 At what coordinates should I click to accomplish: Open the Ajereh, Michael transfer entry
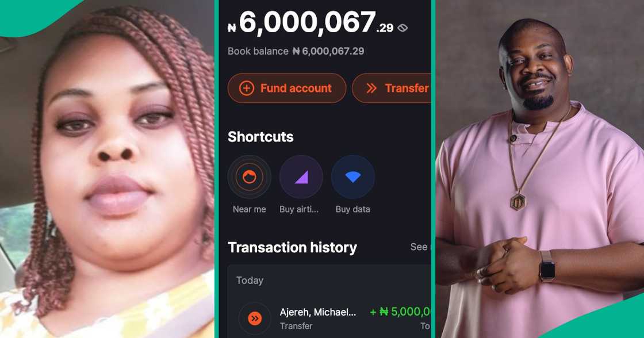pyautogui.click(x=329, y=318)
